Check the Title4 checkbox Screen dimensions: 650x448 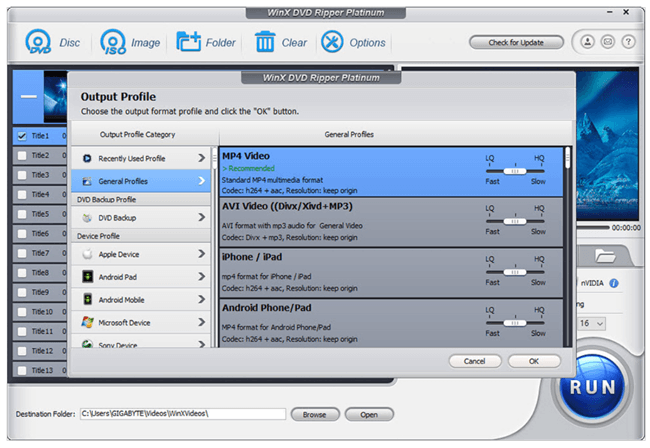coord(22,194)
